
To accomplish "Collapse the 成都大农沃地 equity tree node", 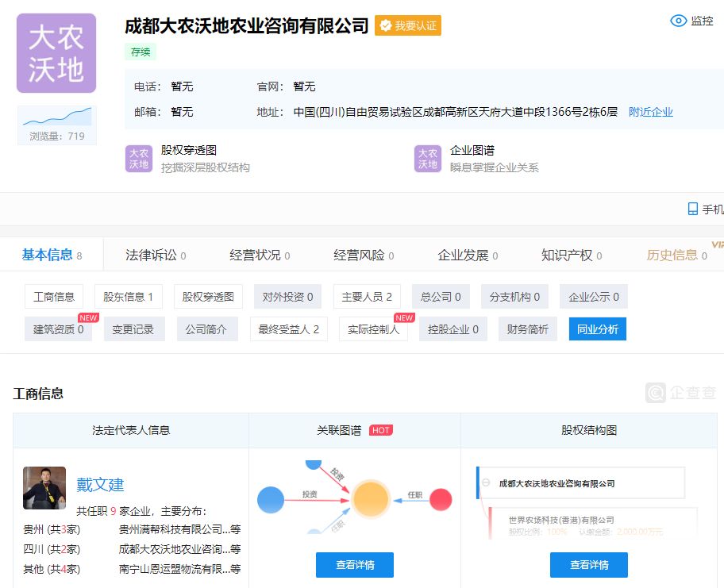I will (485, 482).
